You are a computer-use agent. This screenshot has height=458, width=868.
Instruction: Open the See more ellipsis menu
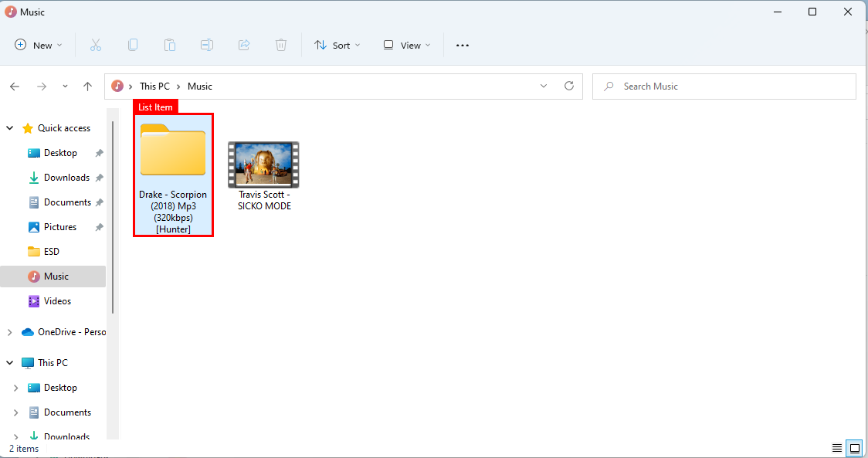463,46
